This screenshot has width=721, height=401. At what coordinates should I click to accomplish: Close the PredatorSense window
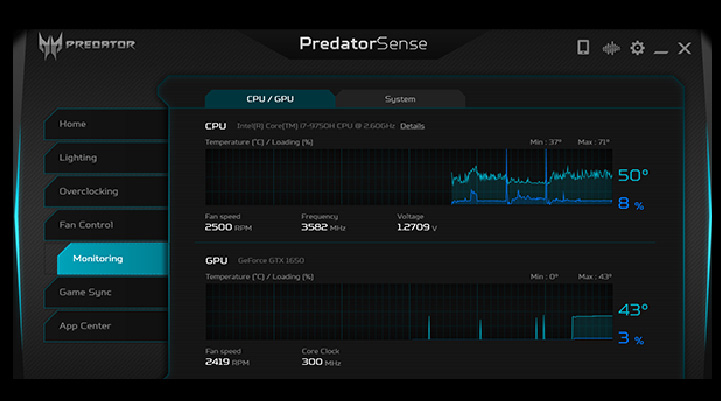[685, 47]
